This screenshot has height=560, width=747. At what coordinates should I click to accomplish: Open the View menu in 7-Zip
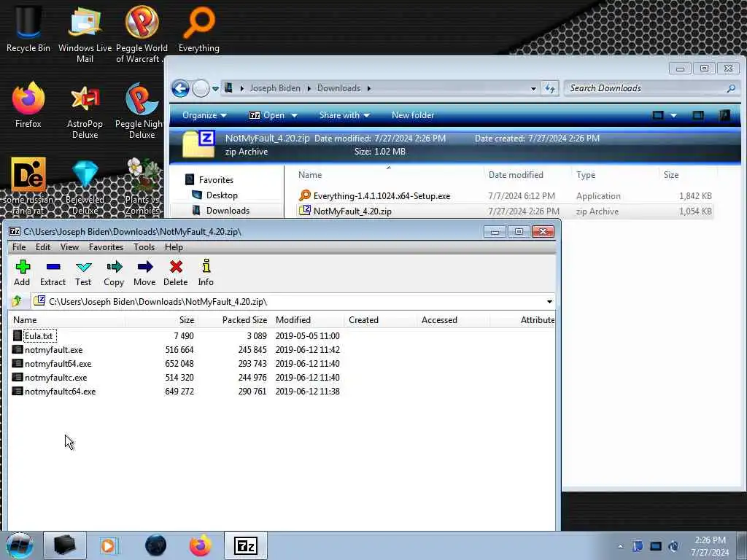(x=69, y=247)
